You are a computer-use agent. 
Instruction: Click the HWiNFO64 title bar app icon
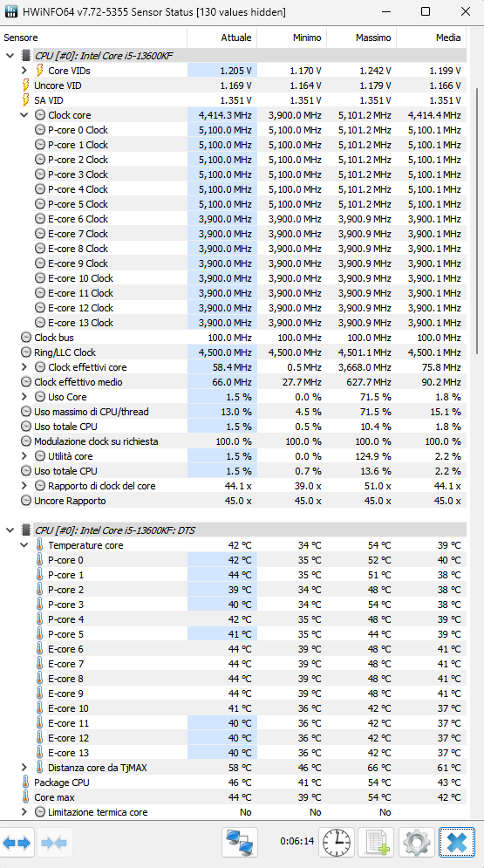11,11
